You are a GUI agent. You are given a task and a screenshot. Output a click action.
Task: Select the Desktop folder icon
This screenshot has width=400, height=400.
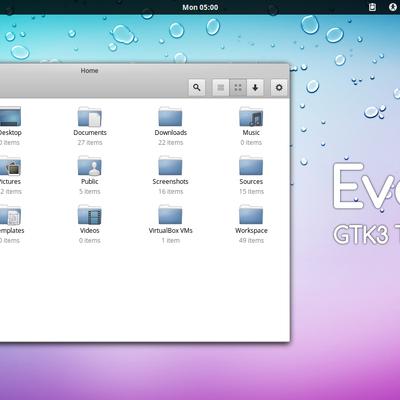(x=10, y=117)
